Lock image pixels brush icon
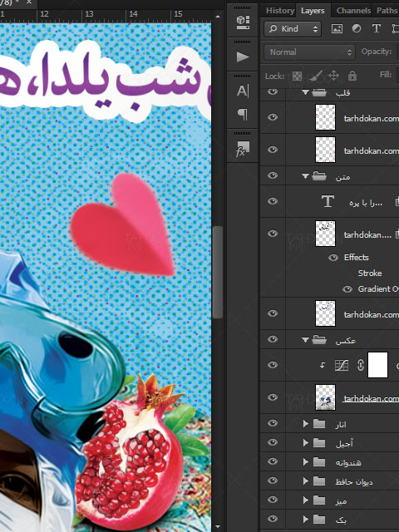This screenshot has height=532, width=399. click(x=315, y=76)
